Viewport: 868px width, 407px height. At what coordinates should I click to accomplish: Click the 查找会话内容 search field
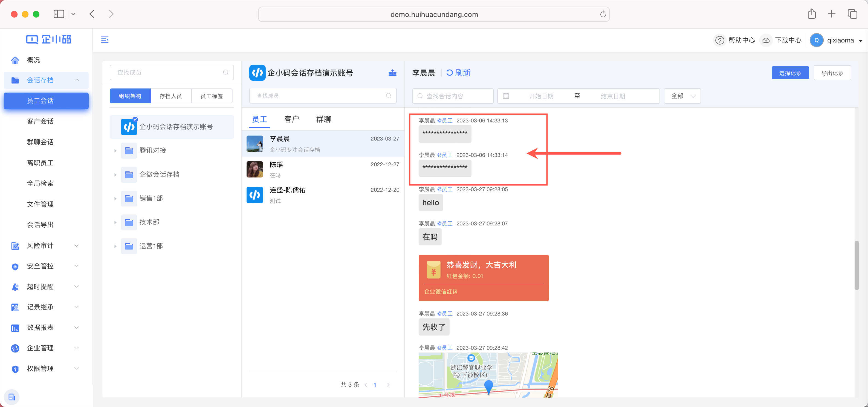point(453,96)
